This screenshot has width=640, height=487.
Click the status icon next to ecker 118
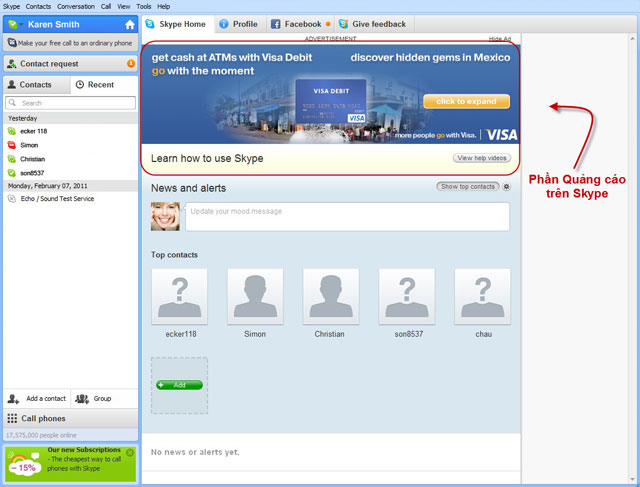pyautogui.click(x=12, y=131)
